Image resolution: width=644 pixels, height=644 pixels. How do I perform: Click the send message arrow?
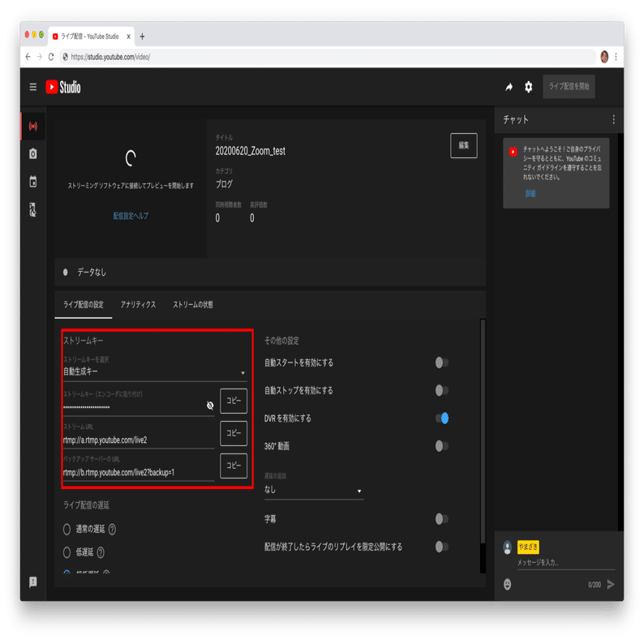(611, 585)
